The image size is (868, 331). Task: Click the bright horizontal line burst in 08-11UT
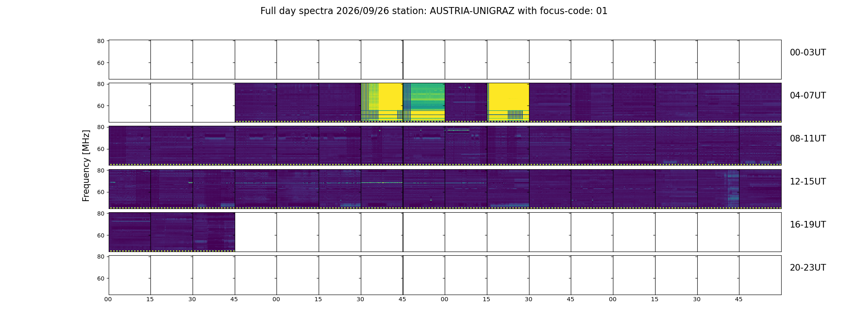pyautogui.click(x=458, y=130)
